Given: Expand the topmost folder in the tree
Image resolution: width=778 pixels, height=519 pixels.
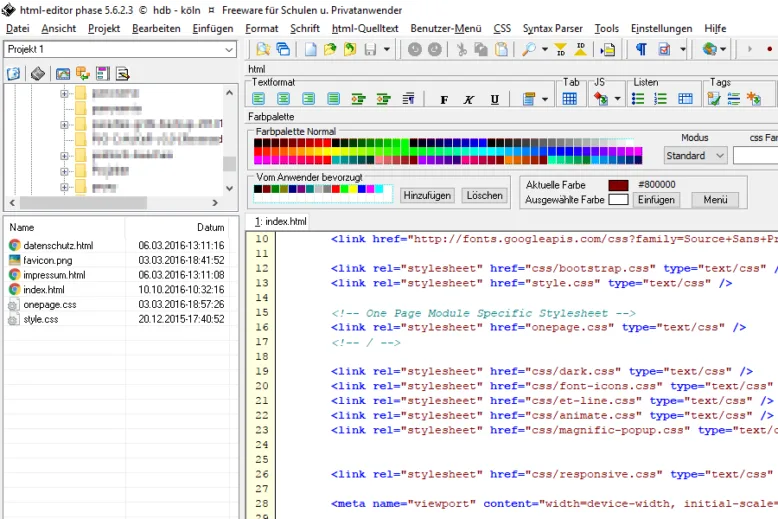Looking at the screenshot, I should (64, 93).
